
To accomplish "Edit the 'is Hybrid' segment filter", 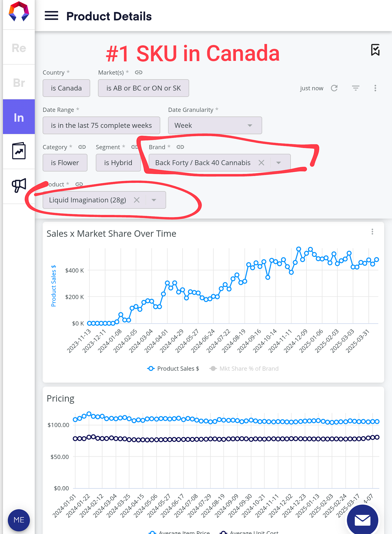I will (118, 163).
